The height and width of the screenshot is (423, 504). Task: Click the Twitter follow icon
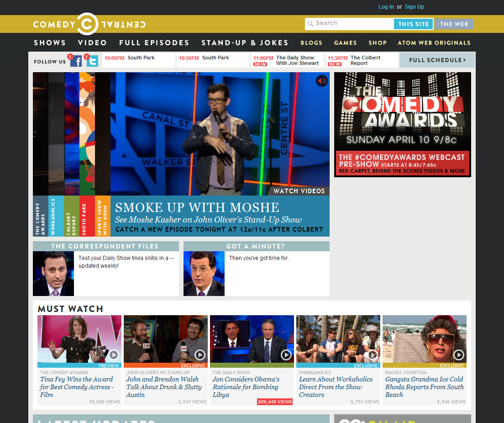click(x=93, y=61)
